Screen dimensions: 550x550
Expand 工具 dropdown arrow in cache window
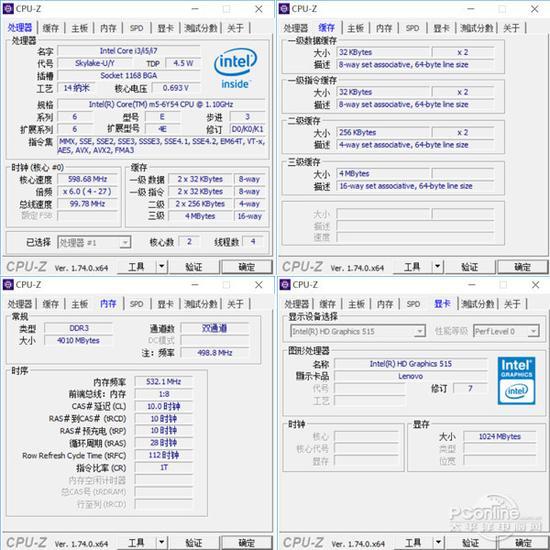[437, 267]
